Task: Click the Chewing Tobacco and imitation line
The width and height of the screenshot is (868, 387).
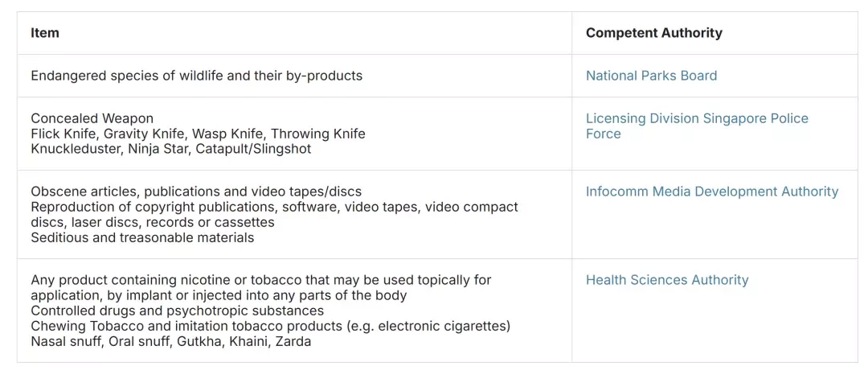Action: coord(270,326)
